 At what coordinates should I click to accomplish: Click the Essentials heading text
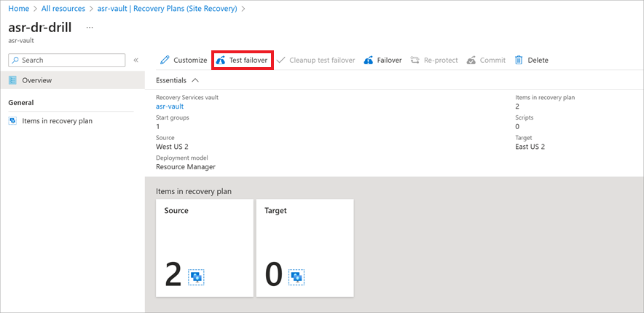point(171,80)
